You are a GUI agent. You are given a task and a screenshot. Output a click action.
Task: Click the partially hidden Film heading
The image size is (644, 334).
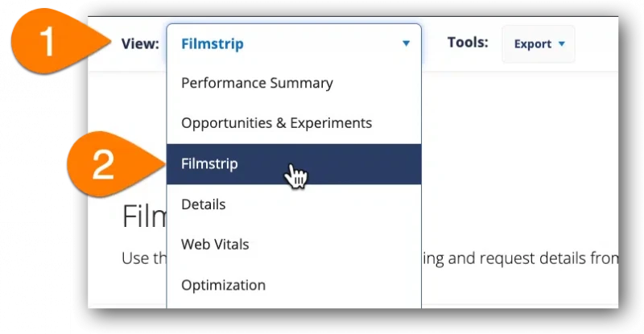pos(145,216)
